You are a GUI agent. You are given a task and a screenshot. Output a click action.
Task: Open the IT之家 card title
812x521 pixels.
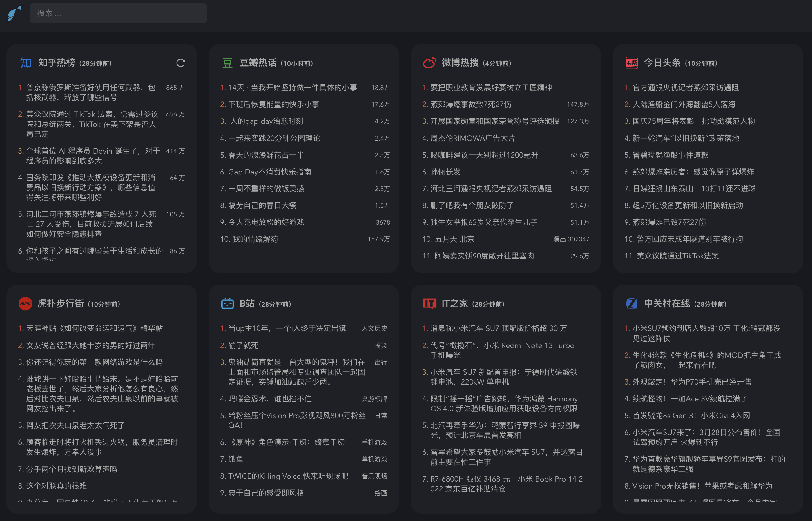pyautogui.click(x=455, y=304)
